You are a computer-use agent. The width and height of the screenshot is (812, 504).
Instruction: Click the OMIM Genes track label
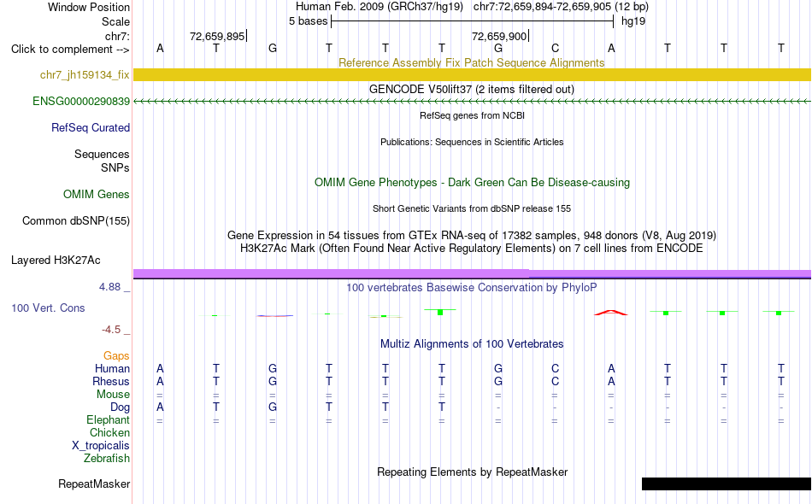(x=97, y=195)
